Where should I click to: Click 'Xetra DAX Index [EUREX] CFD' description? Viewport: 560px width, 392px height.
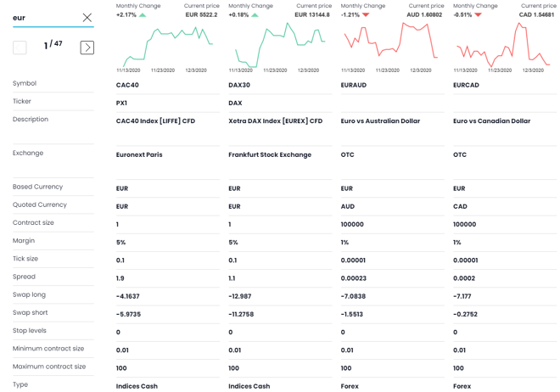tap(276, 121)
